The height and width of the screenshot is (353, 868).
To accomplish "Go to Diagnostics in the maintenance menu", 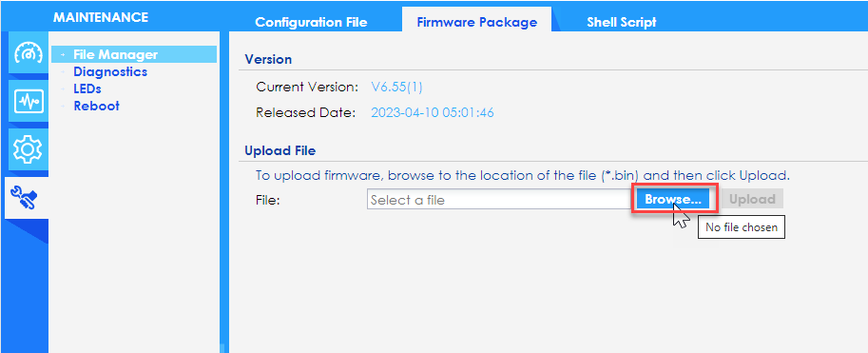I will click(110, 71).
